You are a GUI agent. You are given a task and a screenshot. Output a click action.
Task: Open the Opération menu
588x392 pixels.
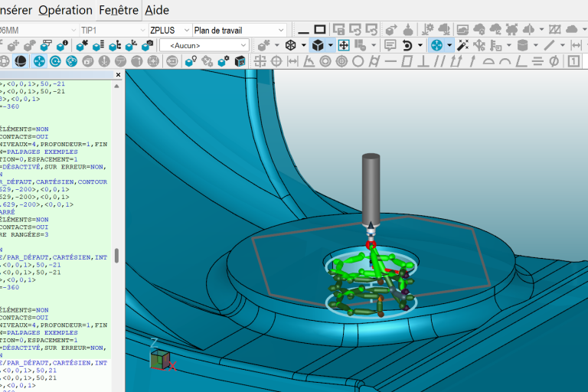coord(65,10)
